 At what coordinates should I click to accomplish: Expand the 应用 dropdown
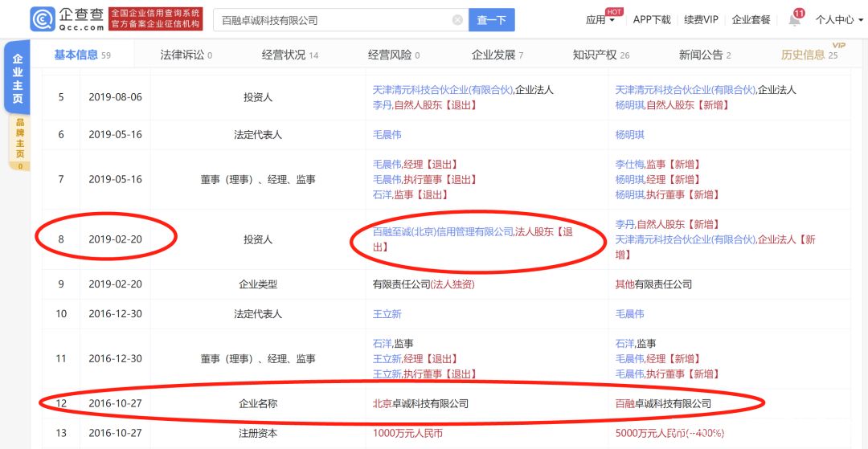tap(600, 20)
